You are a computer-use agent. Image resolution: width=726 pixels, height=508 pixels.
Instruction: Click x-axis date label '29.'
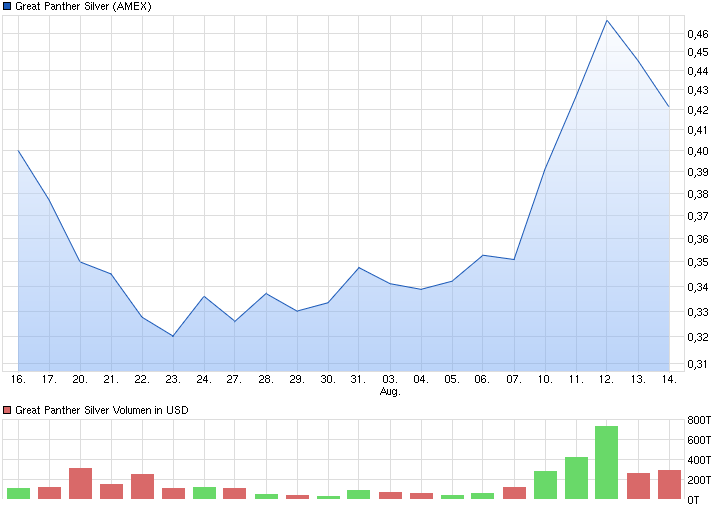297,379
